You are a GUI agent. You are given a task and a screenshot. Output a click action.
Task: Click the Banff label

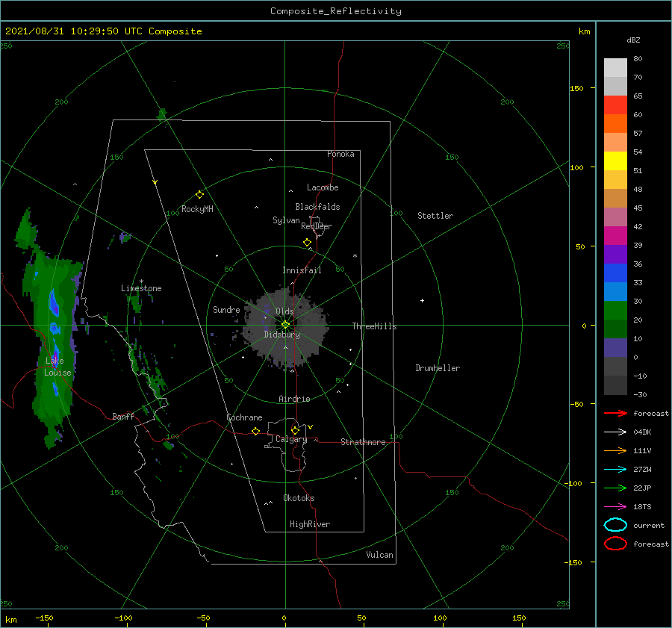[123, 417]
